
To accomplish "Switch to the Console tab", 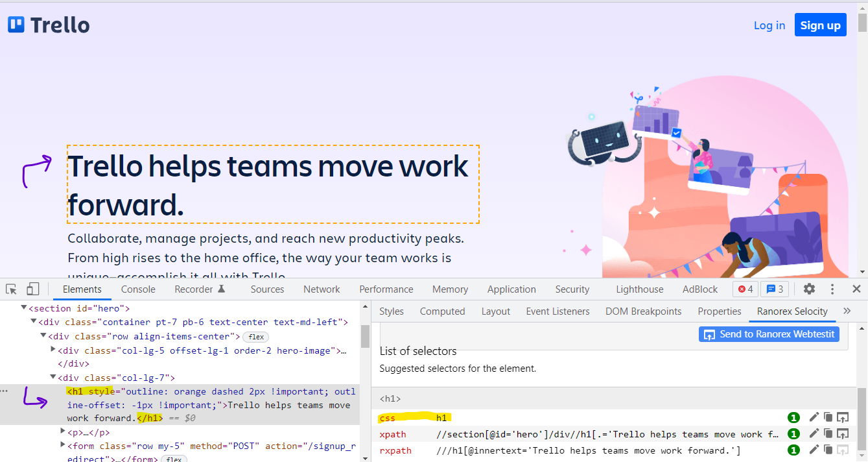I will click(138, 289).
